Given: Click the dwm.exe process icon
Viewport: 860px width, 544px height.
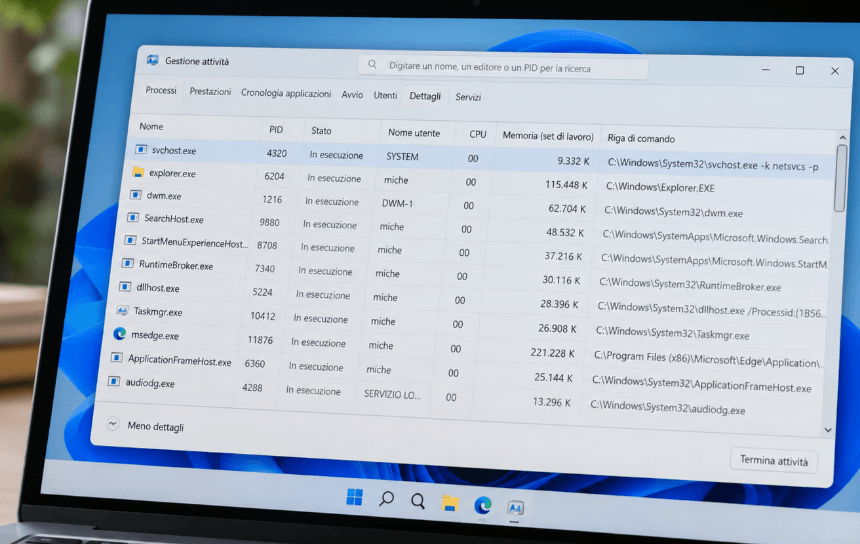Looking at the screenshot, I should point(135,195).
